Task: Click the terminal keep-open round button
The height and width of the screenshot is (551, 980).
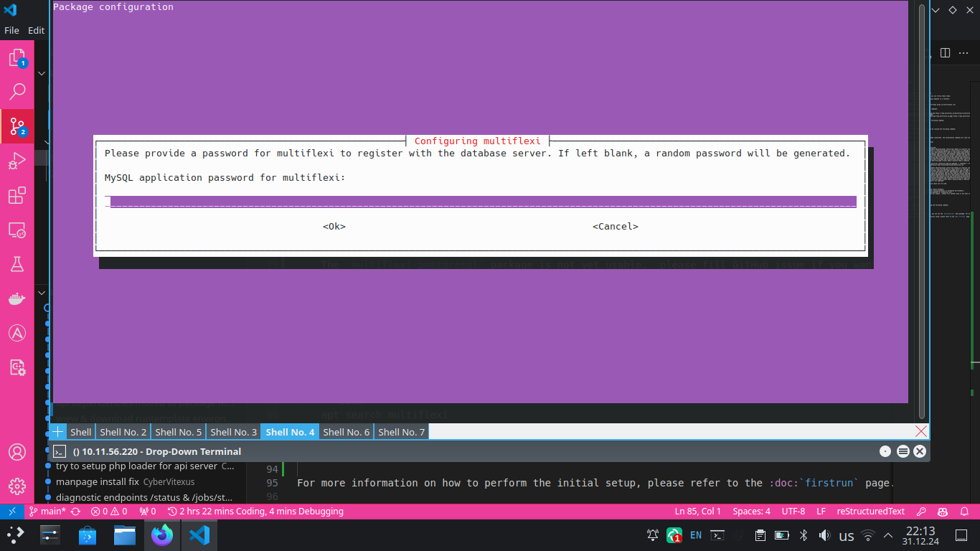Action: (x=885, y=451)
